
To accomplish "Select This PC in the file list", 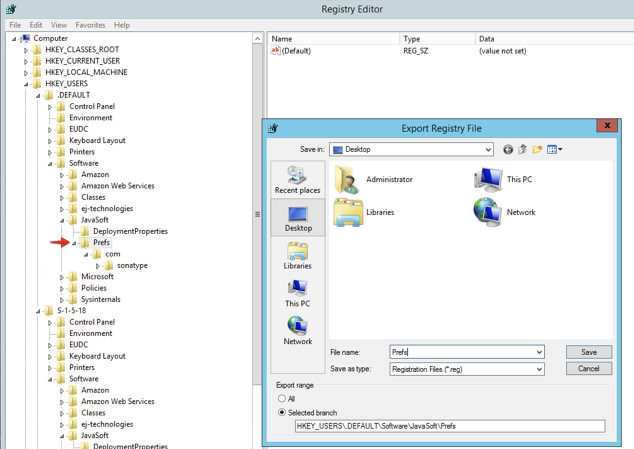I will [488, 180].
